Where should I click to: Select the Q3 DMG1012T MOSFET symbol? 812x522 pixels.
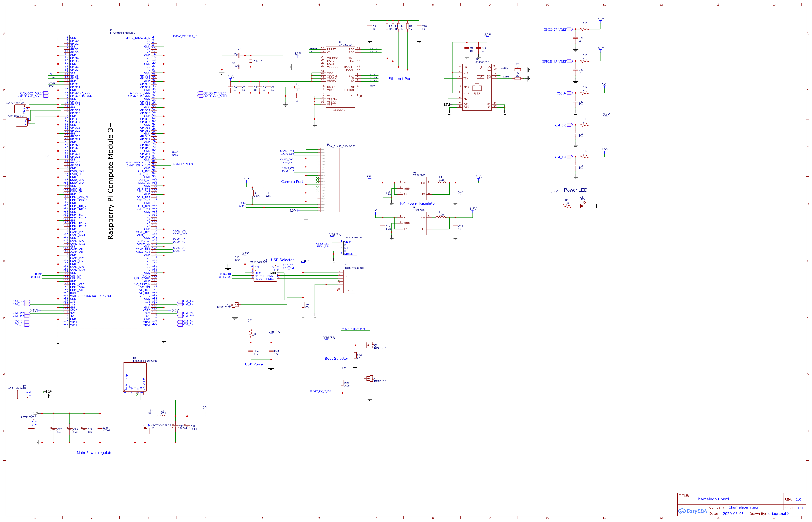pos(369,379)
